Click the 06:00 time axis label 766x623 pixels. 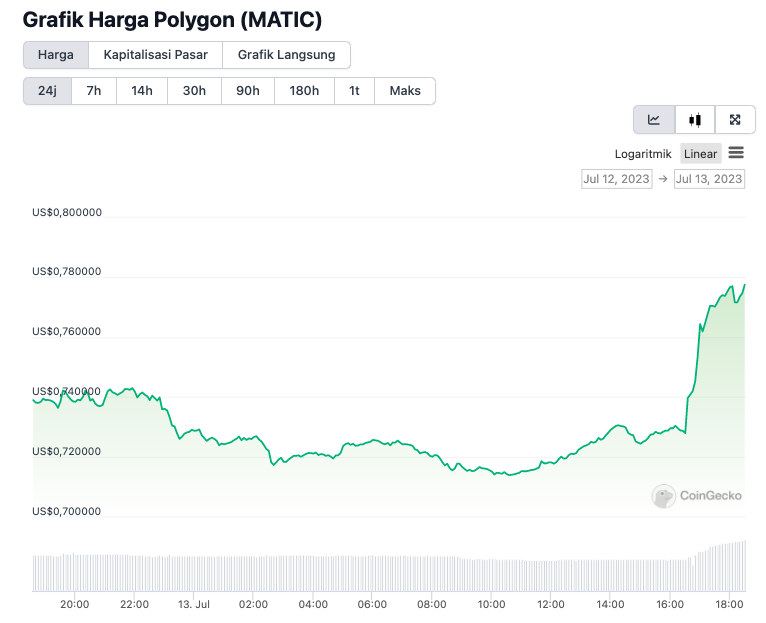372,604
